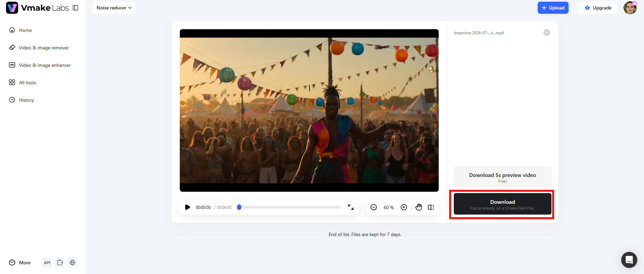Click the video preview frame
This screenshot has width=644, height=274.
click(x=309, y=110)
